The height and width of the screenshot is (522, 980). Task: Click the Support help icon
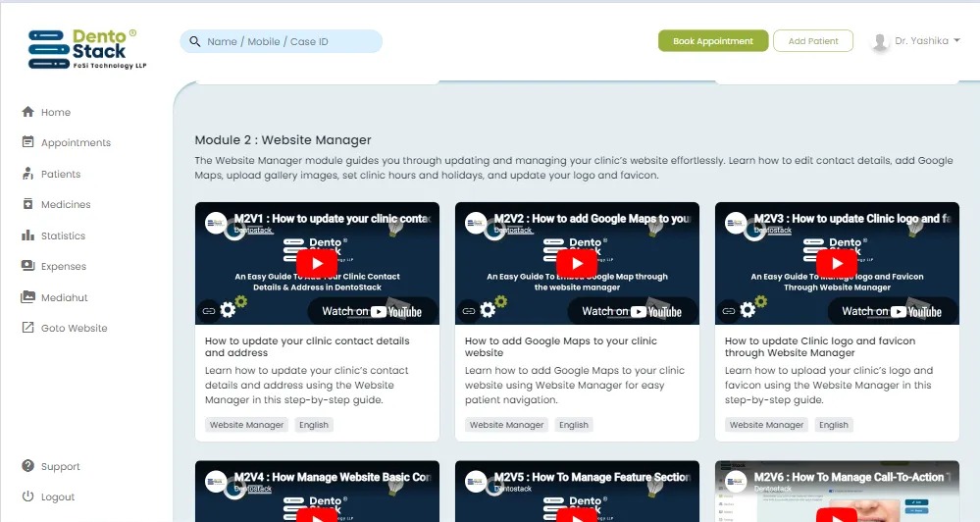point(27,466)
